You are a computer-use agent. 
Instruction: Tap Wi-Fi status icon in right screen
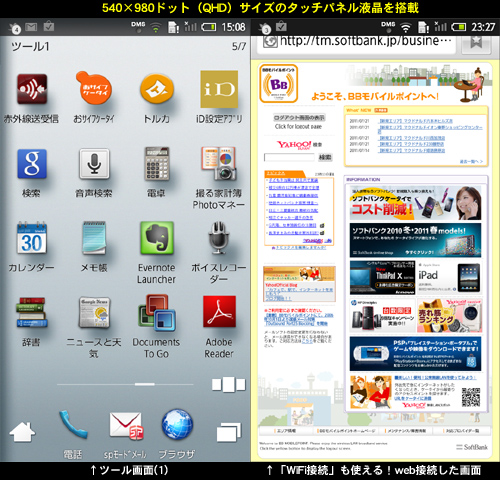(x=405, y=27)
